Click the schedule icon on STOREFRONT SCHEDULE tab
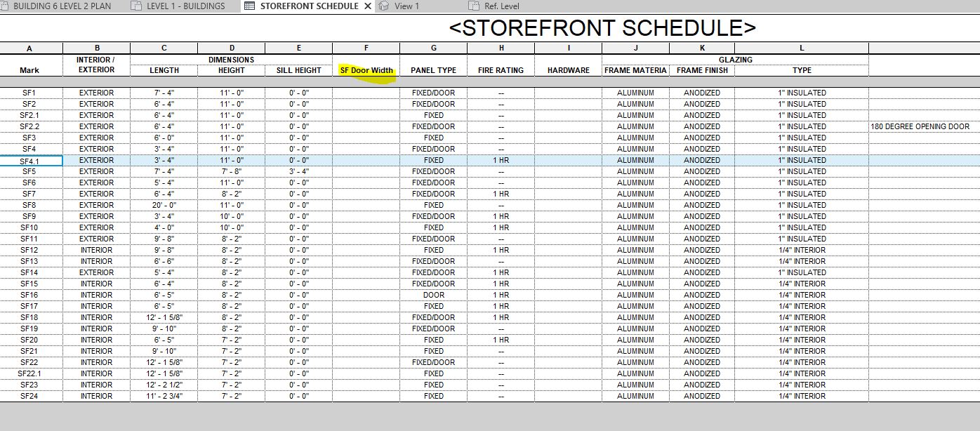 249,6
